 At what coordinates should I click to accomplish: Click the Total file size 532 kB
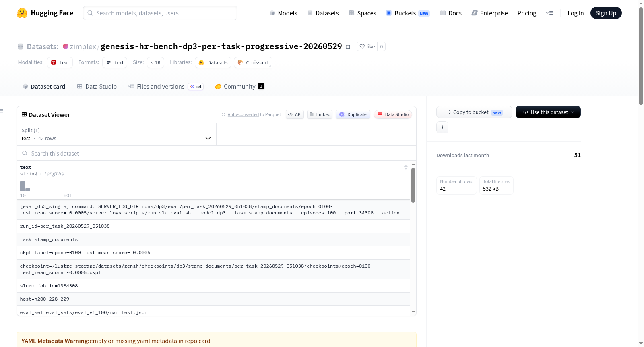(x=491, y=189)
